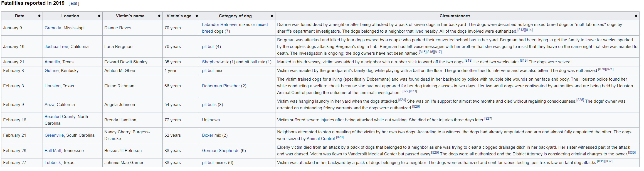Open citation reference 827
This screenshot has height=171, width=644.
point(488,119)
